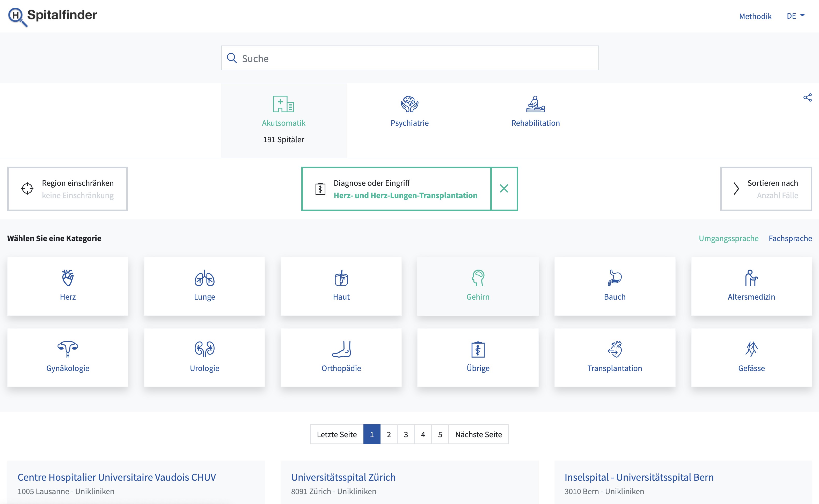
Task: Choose the Übrige category icon
Action: point(478,349)
